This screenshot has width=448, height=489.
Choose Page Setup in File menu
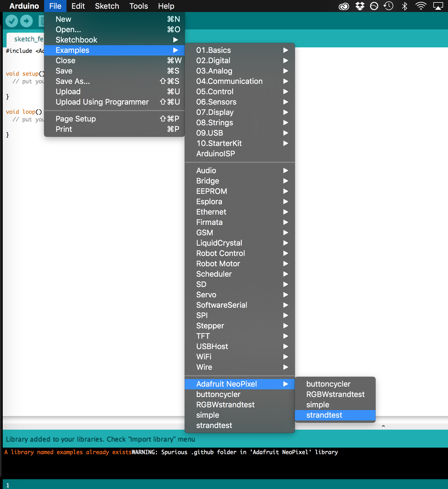pos(114,119)
